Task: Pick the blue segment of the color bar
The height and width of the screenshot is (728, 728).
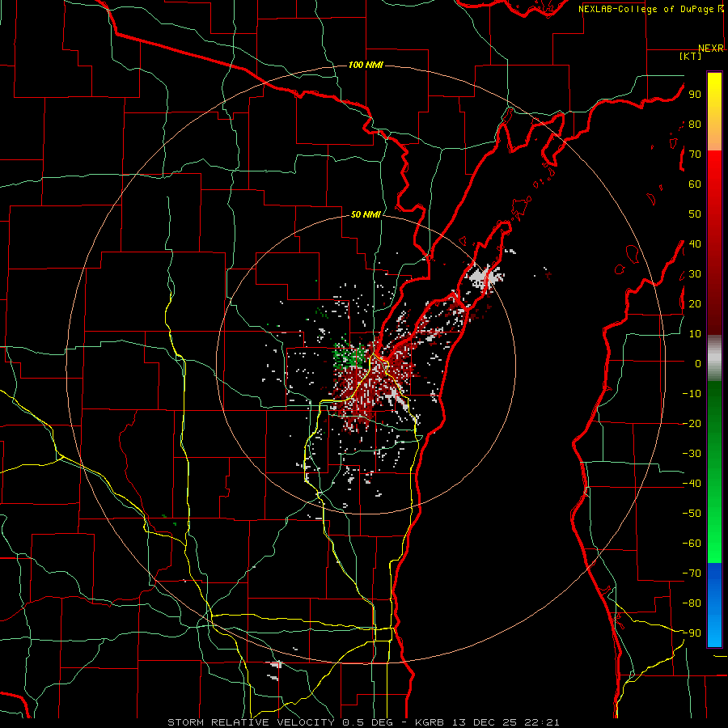Action: tap(714, 605)
